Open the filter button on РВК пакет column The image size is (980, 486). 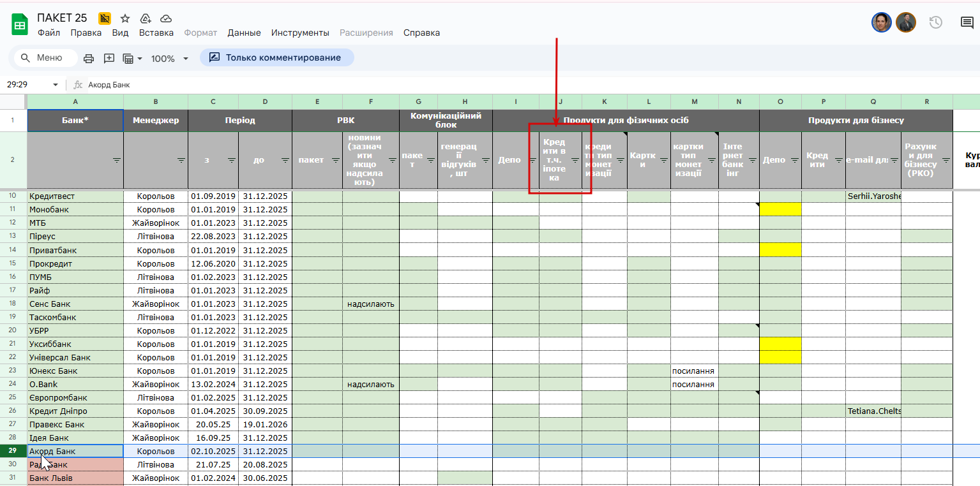pyautogui.click(x=335, y=160)
